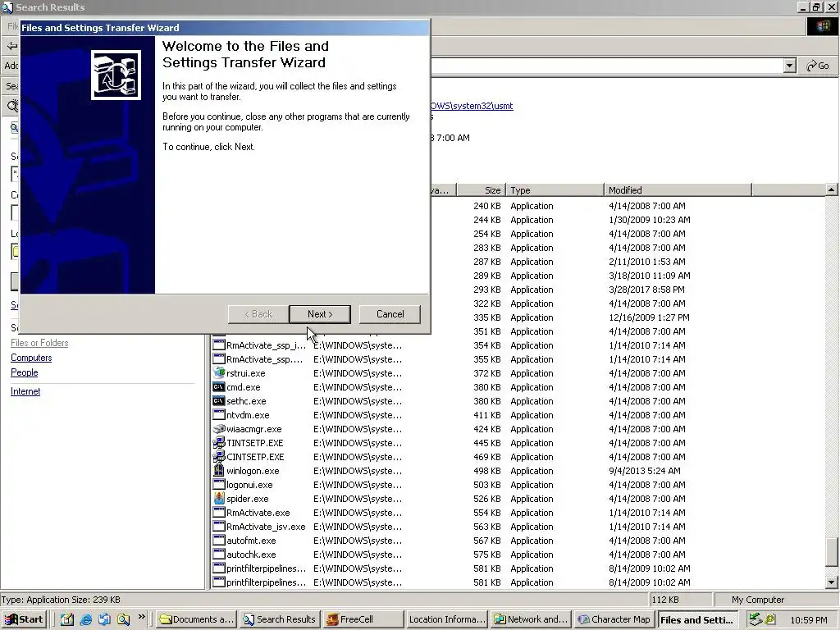This screenshot has width=840, height=630.
Task: Select the autochk.exe icon
Action: (x=218, y=555)
